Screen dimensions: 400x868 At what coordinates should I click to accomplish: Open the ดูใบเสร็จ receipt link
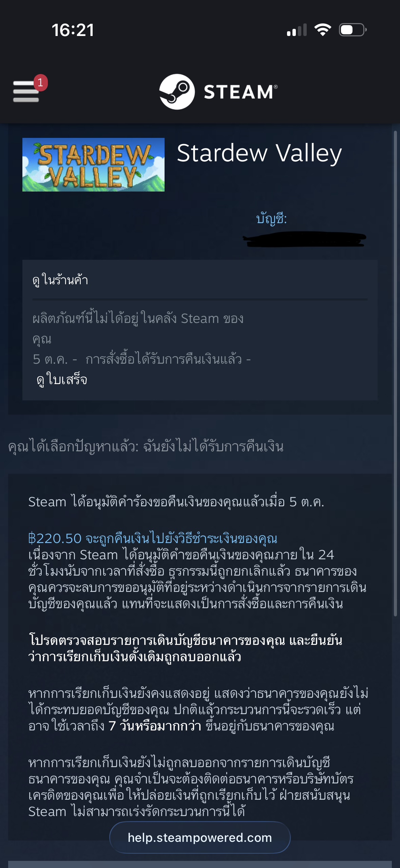click(x=62, y=380)
